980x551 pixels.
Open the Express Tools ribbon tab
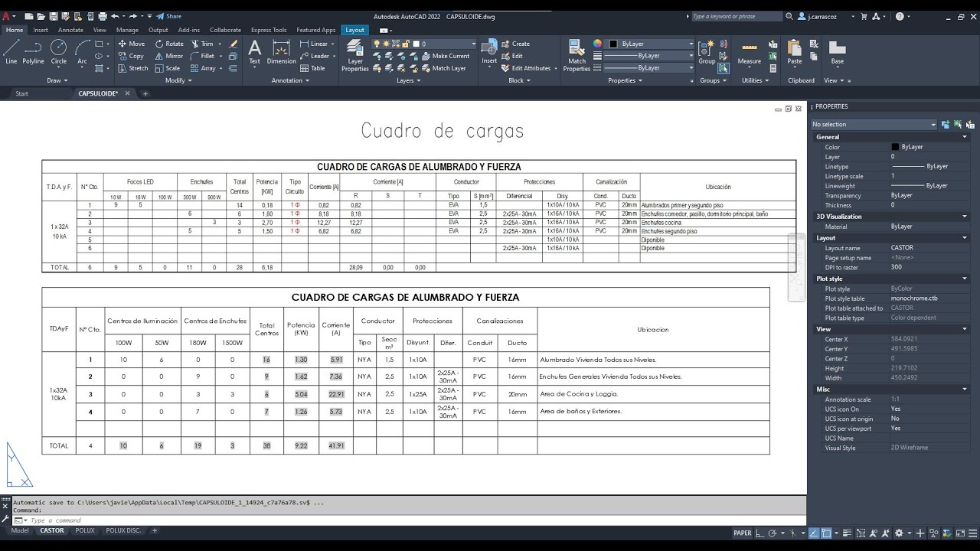pos(269,30)
